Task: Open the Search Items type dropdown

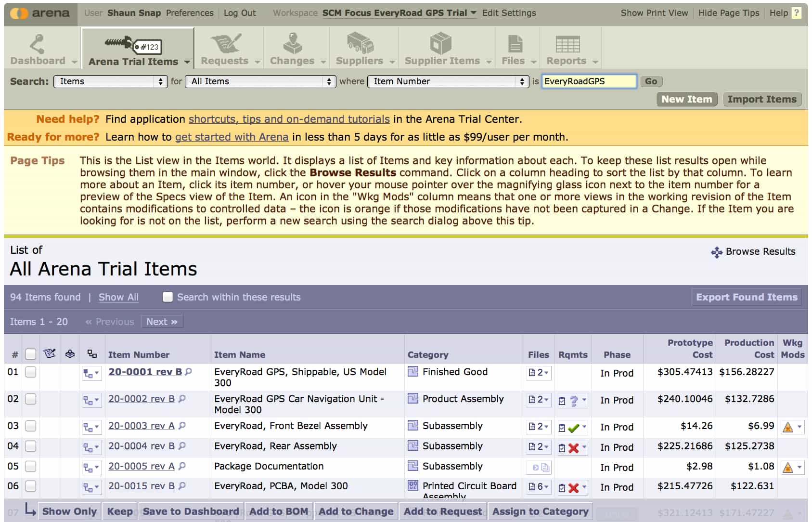Action: click(110, 81)
